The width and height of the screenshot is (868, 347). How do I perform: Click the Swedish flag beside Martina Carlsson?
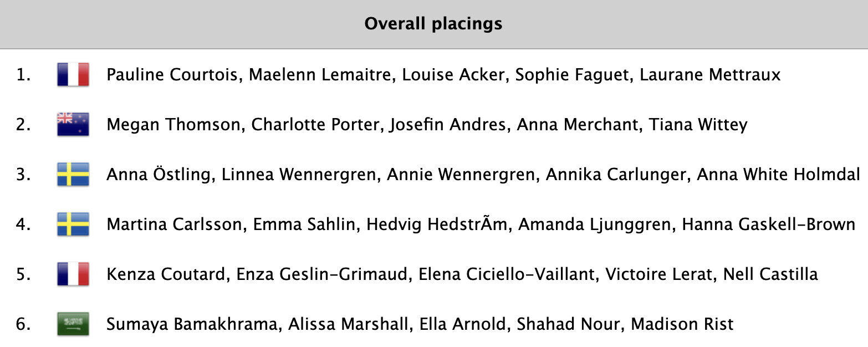73,224
